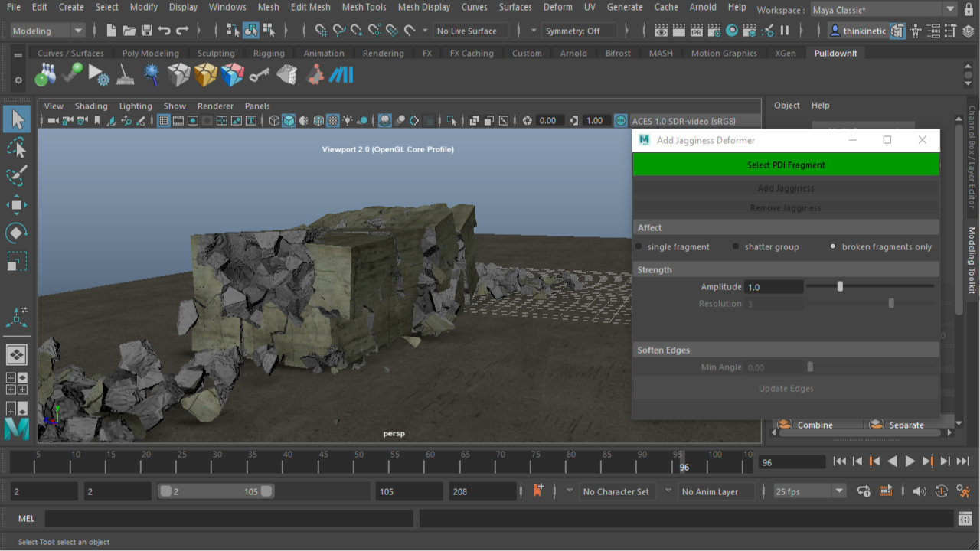Choose 'broken fragments only' radio option
The height and width of the screenshot is (551, 980).
pos(833,246)
